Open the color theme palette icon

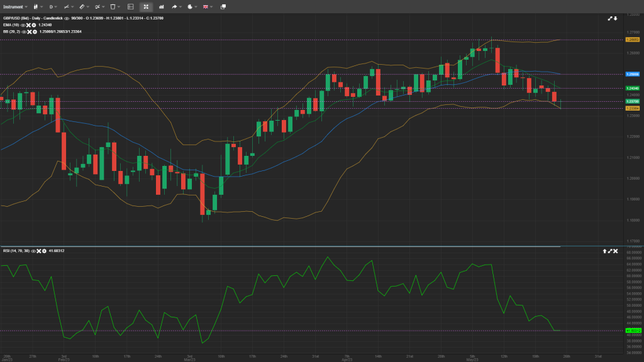tap(190, 7)
